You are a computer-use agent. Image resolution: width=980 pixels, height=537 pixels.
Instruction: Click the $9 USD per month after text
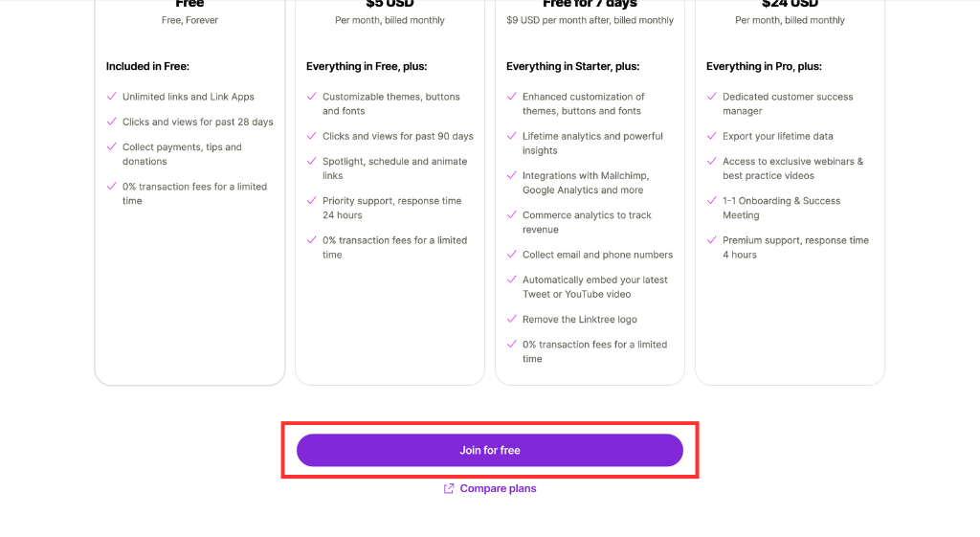[x=558, y=20]
